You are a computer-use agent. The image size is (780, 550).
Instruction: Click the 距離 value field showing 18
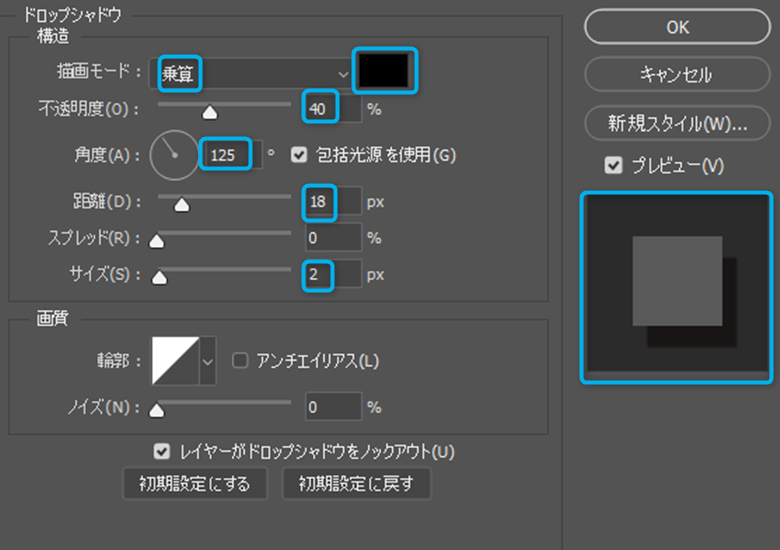pos(333,201)
